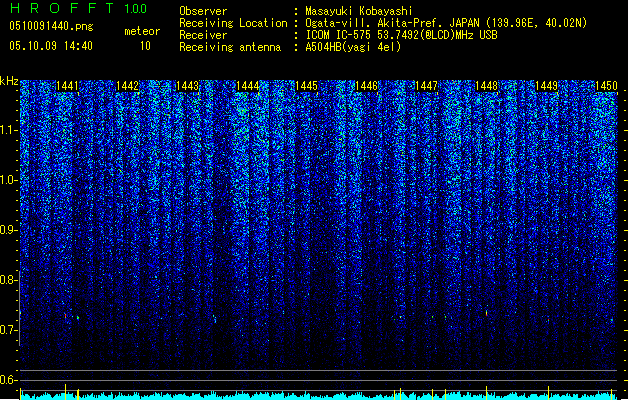Image resolution: width=629 pixels, height=400 pixels.
Task: Click the 1444 time label
Action: coord(247,86)
